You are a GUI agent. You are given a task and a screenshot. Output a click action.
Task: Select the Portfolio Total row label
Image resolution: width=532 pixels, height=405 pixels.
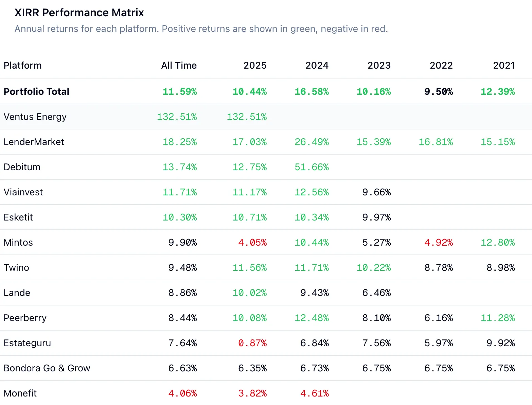tap(36, 91)
